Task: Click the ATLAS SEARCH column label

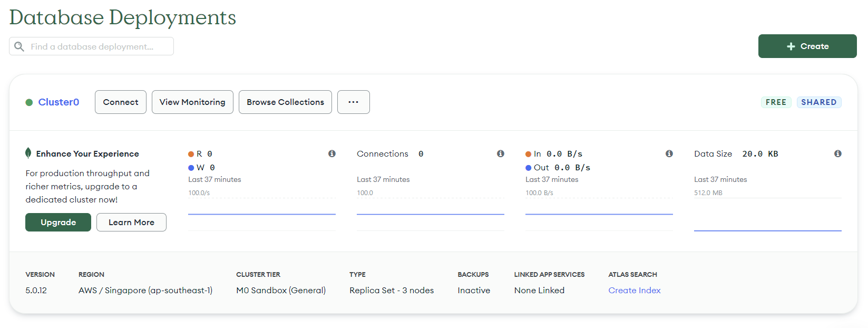Action: tap(632, 275)
